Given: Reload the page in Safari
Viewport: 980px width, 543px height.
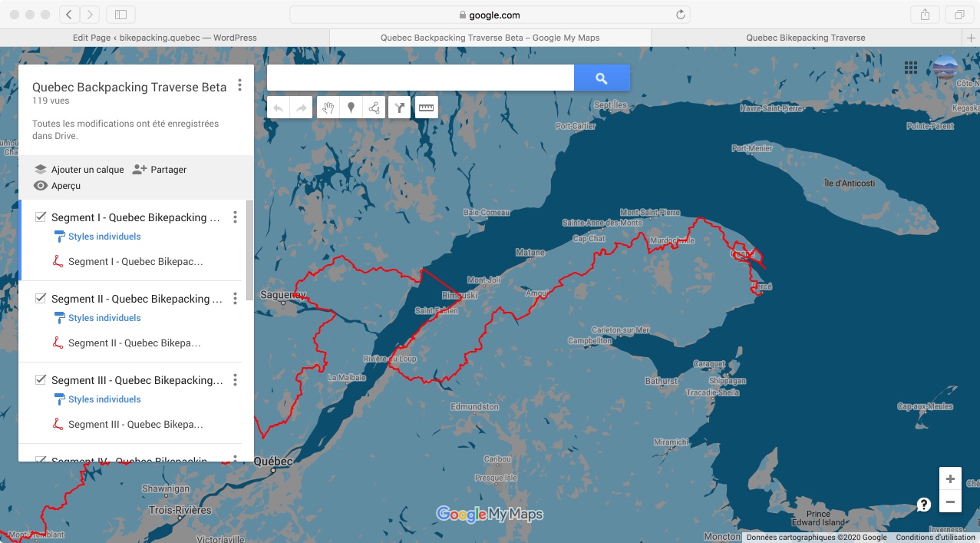Looking at the screenshot, I should pos(680,15).
